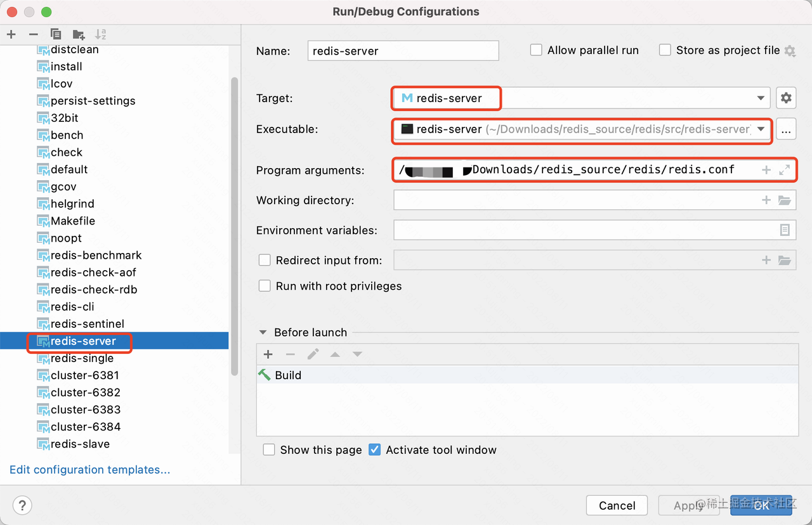Check Store as project file
812x525 pixels.
click(x=665, y=50)
